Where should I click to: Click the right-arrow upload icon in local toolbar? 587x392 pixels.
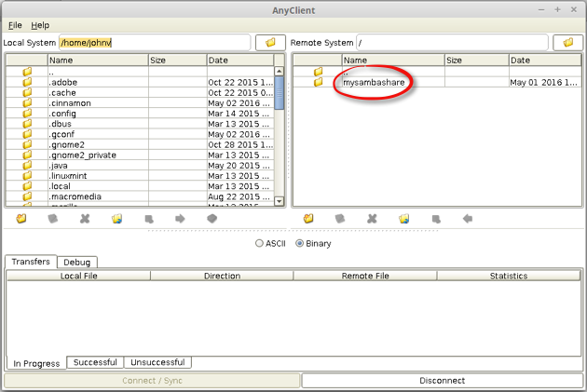point(180,219)
